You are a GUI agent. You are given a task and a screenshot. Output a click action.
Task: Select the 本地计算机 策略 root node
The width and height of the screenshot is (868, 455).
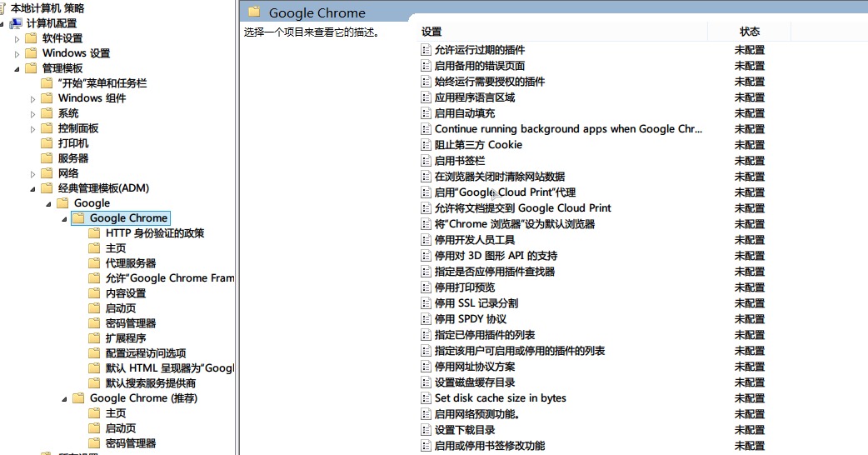[x=47, y=8]
